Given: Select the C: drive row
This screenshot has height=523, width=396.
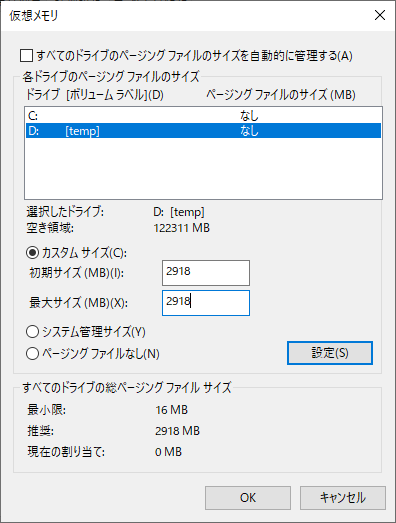Looking at the screenshot, I should (203, 116).
